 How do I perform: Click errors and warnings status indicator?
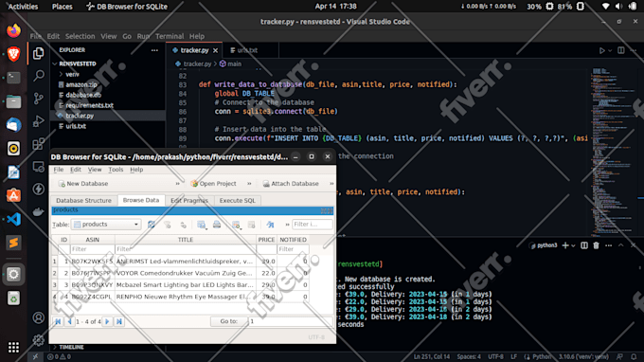(59, 356)
